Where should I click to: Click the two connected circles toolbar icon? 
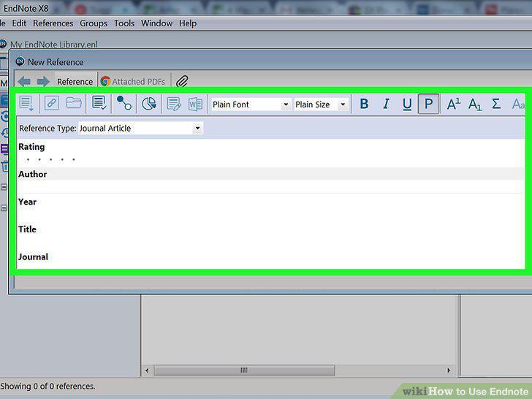pos(123,103)
